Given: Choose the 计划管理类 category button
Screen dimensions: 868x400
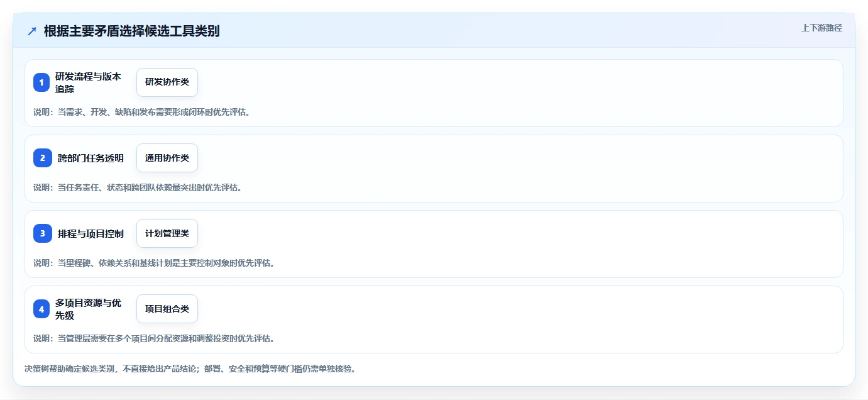Looking at the screenshot, I should click(x=167, y=233).
